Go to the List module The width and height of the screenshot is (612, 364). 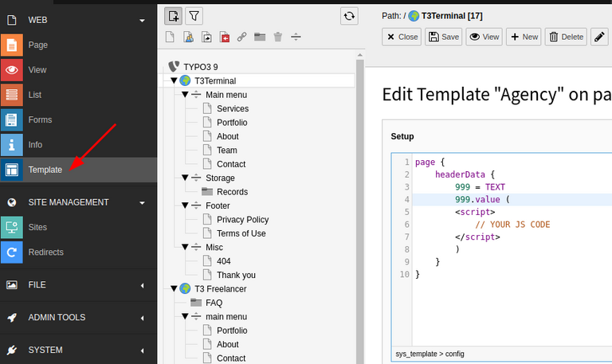34,95
